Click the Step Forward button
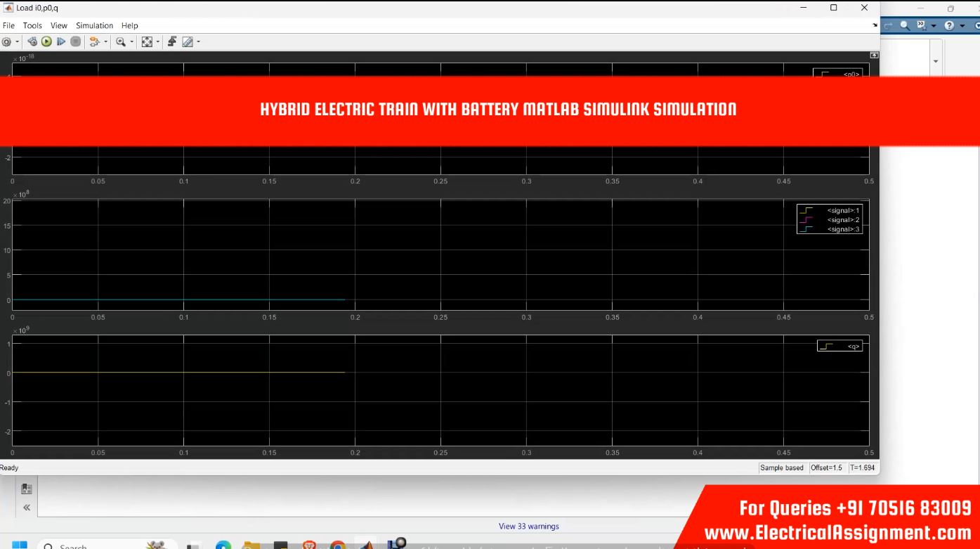Screen dimensions: 980x549 tap(61, 42)
